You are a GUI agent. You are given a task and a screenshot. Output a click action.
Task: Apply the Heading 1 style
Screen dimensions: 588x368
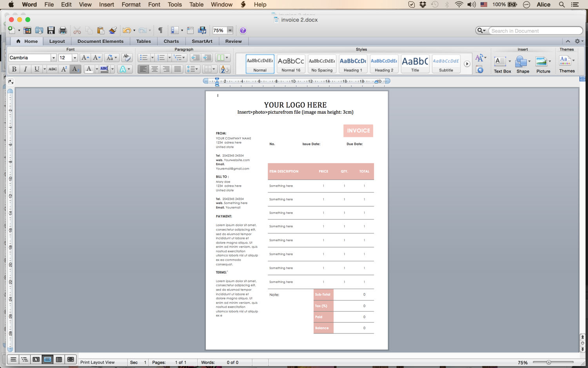(x=352, y=64)
